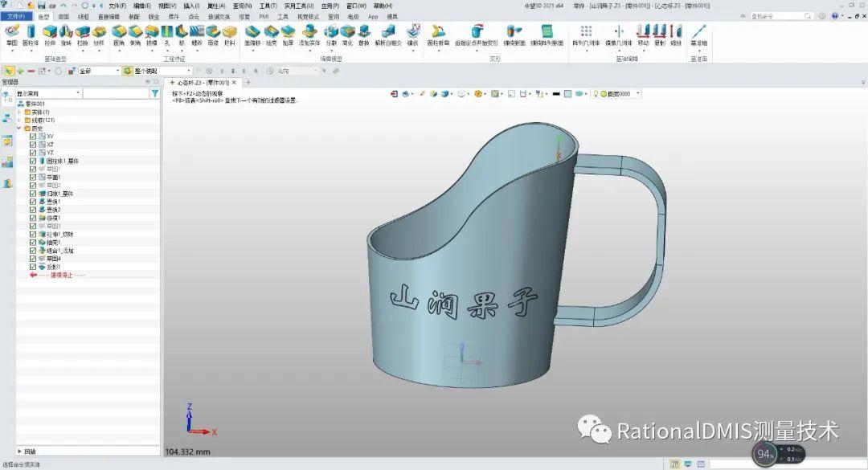Expand the 实体(1) folder in tree
Image resolution: width=868 pixels, height=470 pixels.
[x=19, y=112]
